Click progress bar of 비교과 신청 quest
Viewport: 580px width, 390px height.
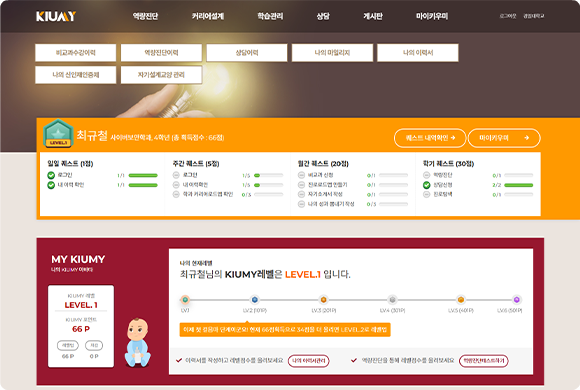click(x=394, y=175)
